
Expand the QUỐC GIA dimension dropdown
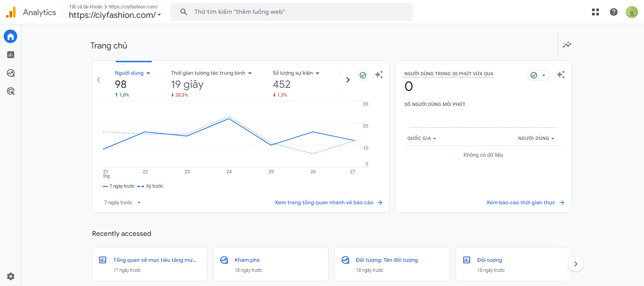[x=422, y=138]
